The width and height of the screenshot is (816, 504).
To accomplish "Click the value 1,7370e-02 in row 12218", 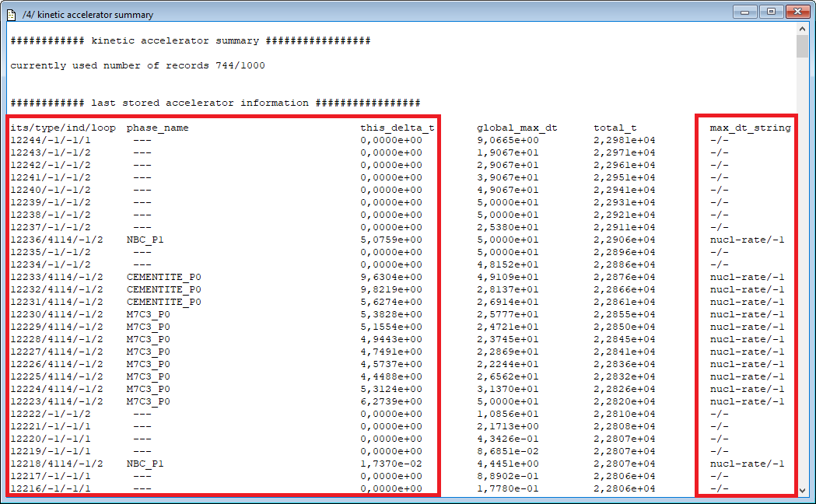I will tap(390, 464).
